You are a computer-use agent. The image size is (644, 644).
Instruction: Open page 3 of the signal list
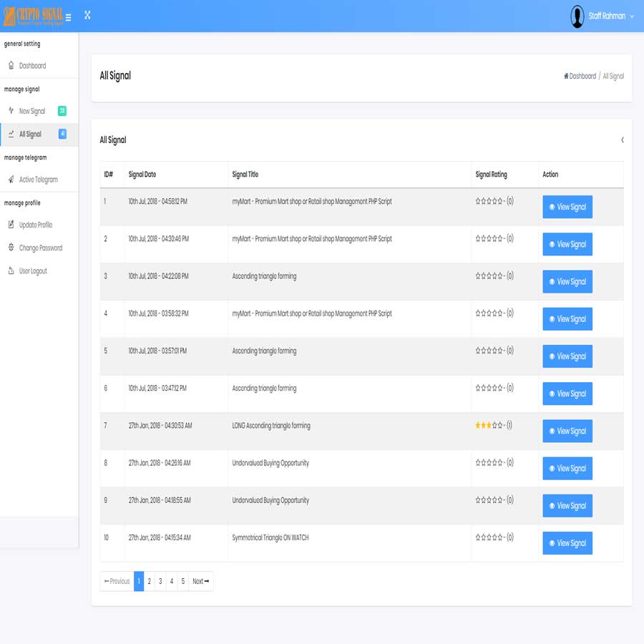coord(160,581)
